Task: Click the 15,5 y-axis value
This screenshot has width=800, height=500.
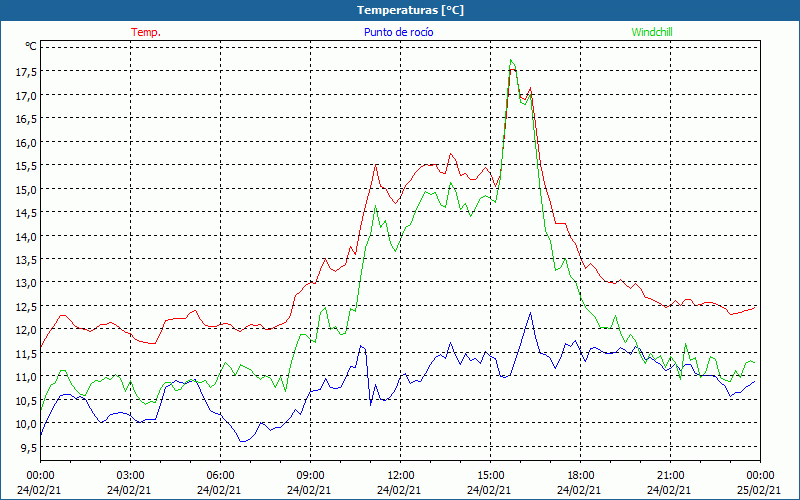Action: pyautogui.click(x=27, y=166)
